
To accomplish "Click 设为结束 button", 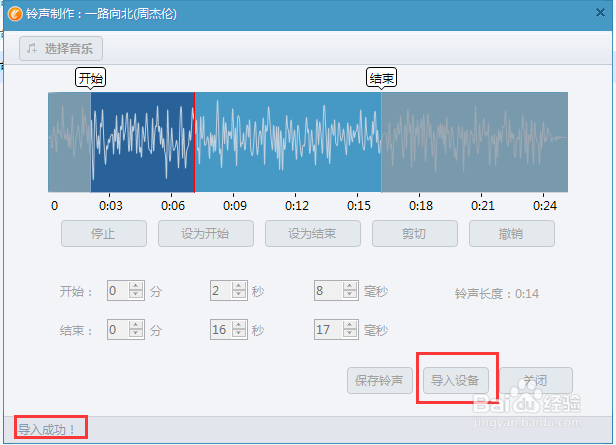I will tap(313, 234).
